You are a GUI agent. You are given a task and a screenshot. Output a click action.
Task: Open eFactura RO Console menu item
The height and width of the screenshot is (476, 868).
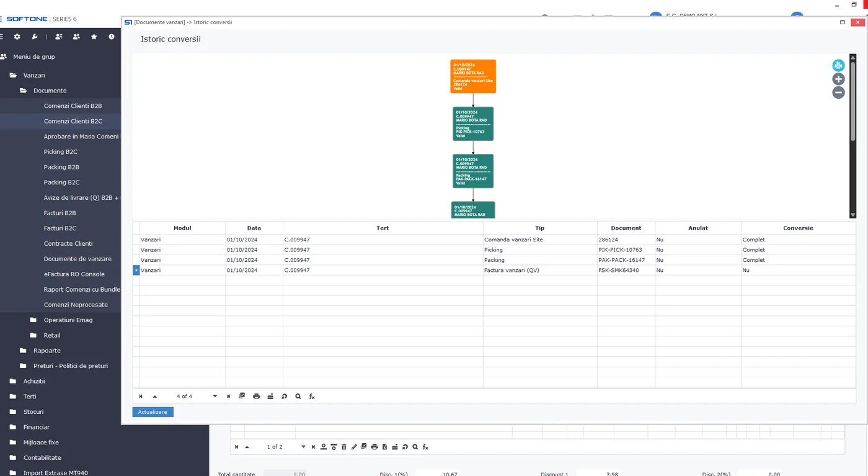(x=74, y=274)
